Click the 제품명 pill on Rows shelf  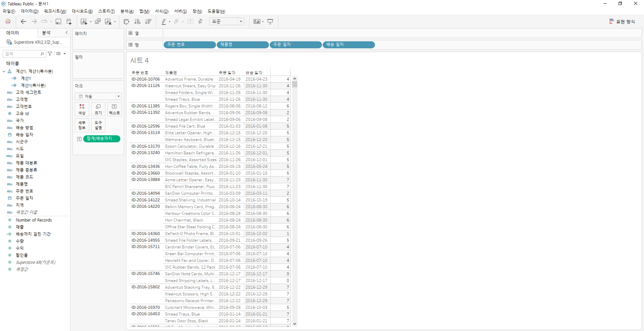coord(243,45)
